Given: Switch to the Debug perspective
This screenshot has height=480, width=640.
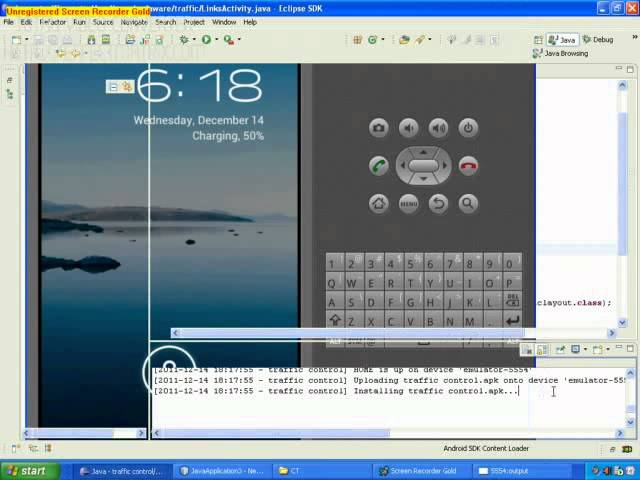Looking at the screenshot, I should (x=598, y=40).
